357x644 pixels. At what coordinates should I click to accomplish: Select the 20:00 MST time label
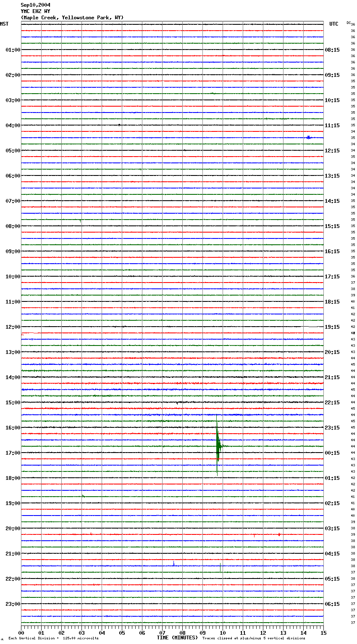coord(13,529)
